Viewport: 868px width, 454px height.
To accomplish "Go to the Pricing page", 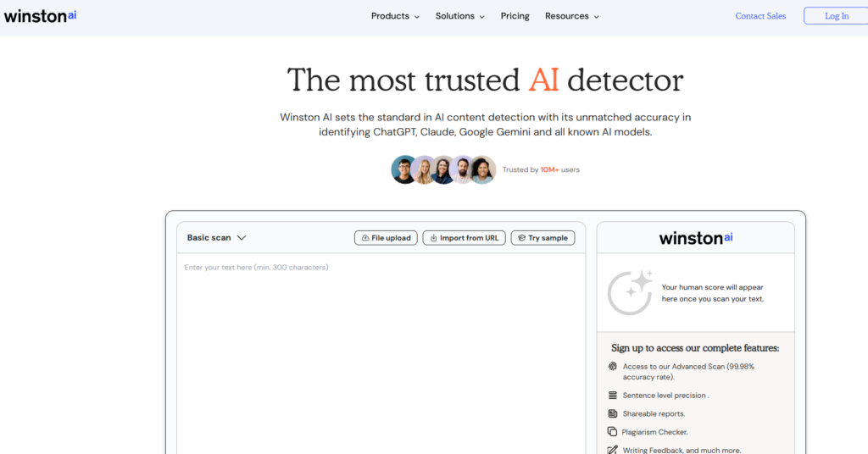I will (515, 16).
